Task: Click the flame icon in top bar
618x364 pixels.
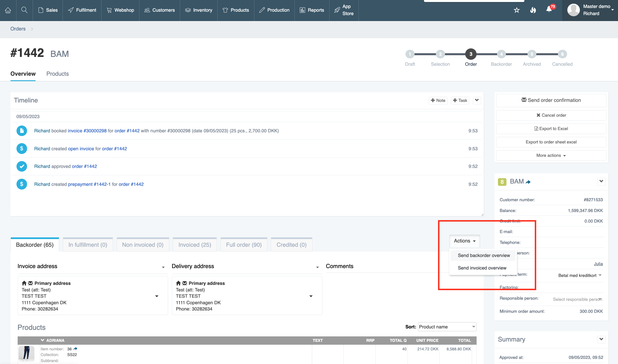Action: pos(533,10)
